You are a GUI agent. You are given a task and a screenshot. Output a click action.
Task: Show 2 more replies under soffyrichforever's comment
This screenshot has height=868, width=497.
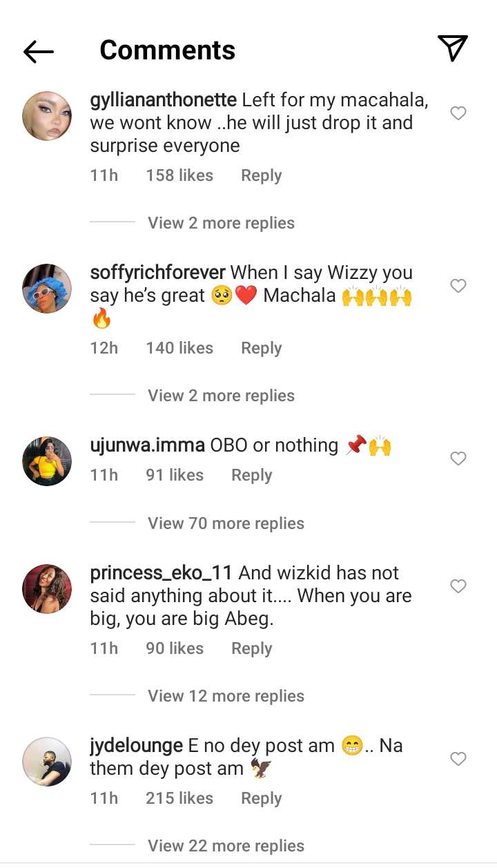(x=221, y=396)
